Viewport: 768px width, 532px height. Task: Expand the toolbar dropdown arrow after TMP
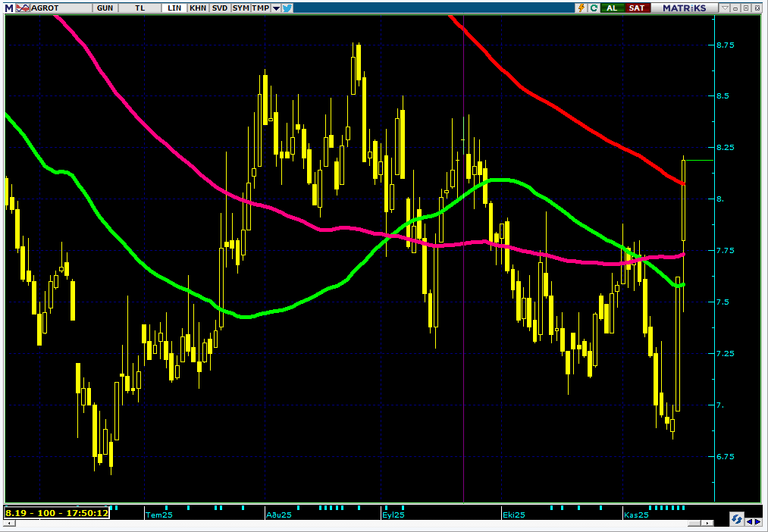pyautogui.click(x=276, y=8)
